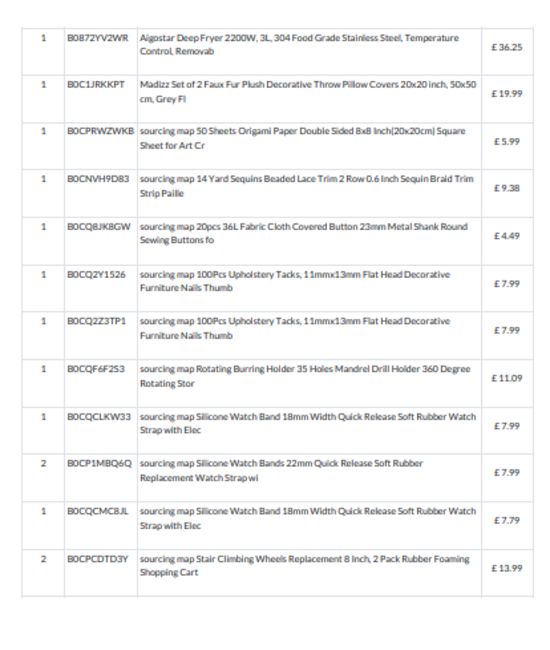The image size is (550, 650).
Task: Click the £ 11.09 price cell
Action: pos(506,378)
